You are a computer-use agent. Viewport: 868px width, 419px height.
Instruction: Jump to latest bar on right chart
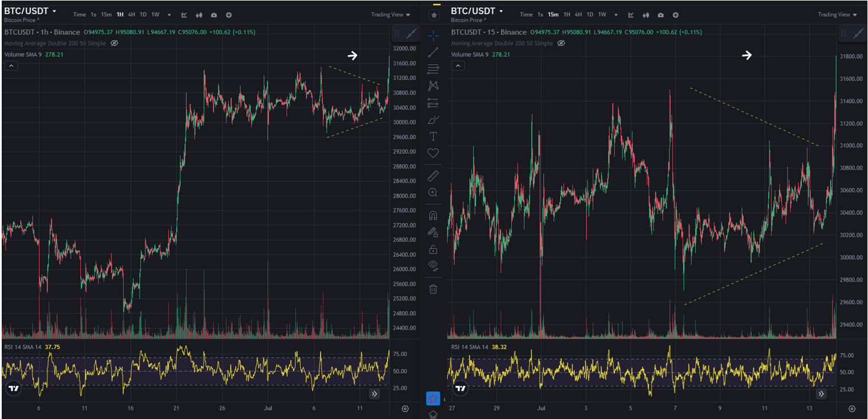click(821, 394)
